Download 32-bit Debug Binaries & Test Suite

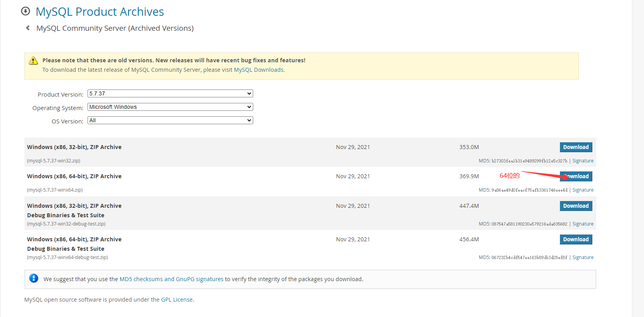point(576,206)
